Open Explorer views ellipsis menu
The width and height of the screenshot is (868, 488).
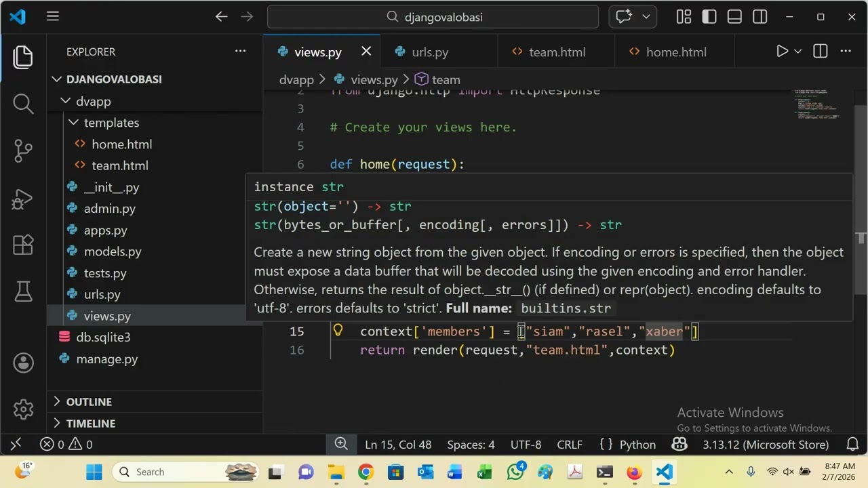(240, 52)
